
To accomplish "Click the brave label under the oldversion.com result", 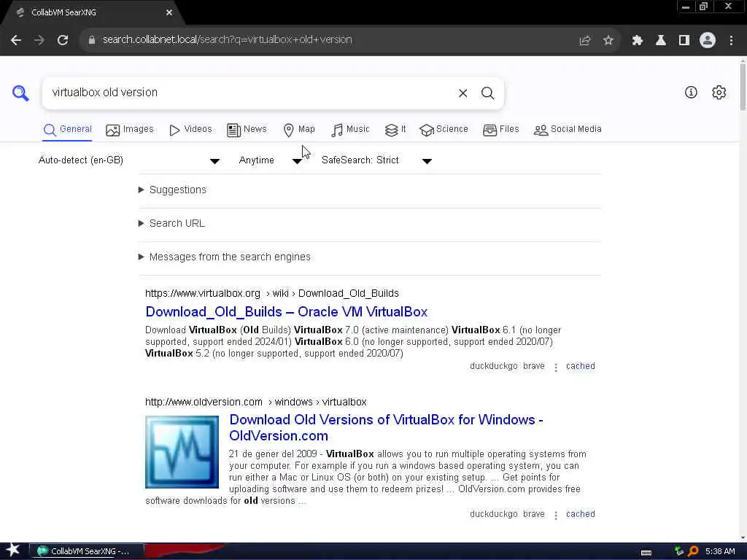I will point(533,514).
